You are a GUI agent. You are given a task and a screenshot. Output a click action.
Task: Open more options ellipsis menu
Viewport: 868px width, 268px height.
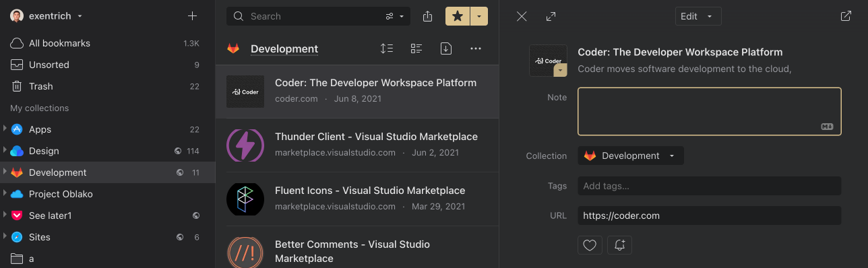pos(476,48)
